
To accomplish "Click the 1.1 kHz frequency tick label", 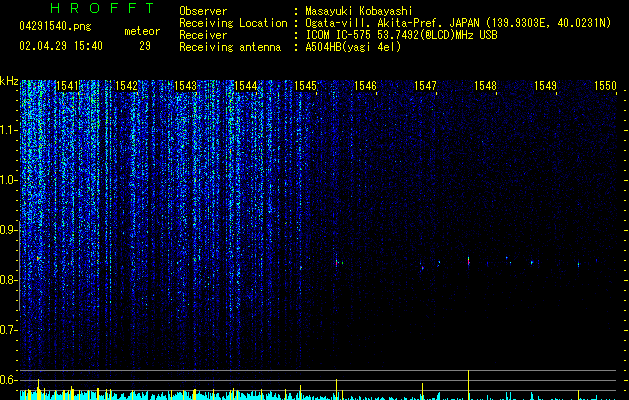I will 8,130.
